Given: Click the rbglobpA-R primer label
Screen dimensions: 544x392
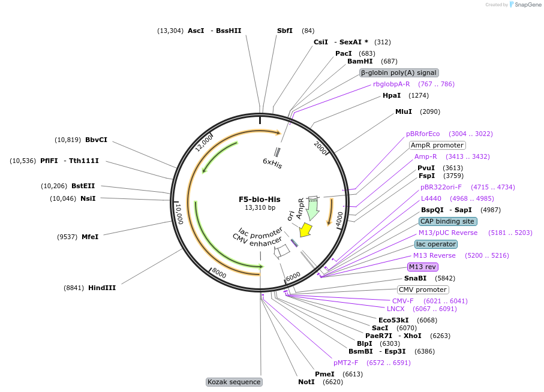Looking at the screenshot, I should (x=391, y=84).
